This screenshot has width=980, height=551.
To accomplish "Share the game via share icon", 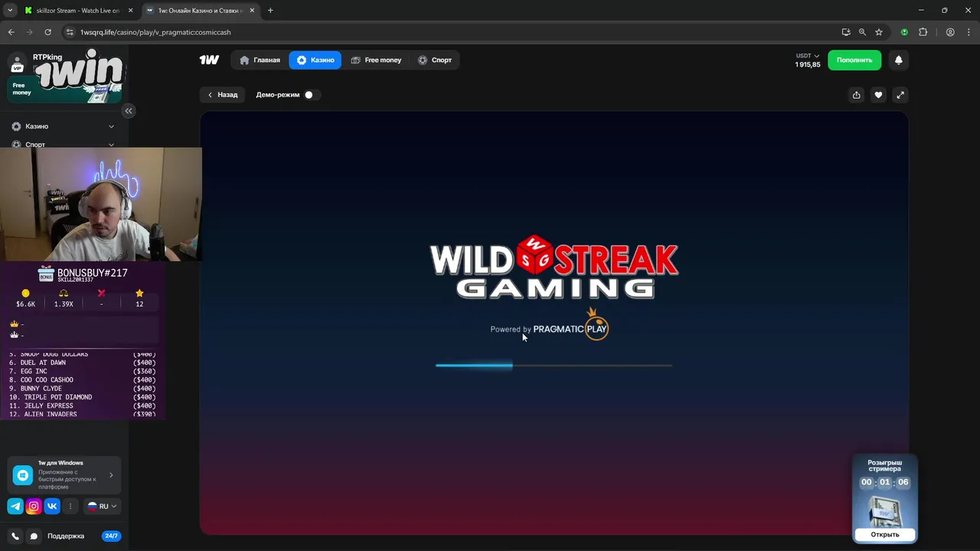I will (x=857, y=95).
